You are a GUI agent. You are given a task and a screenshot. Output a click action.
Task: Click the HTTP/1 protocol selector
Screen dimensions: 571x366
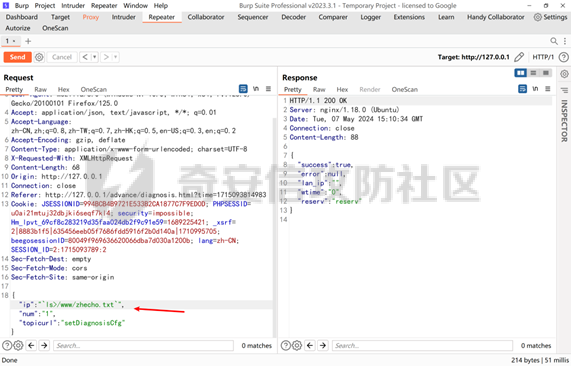(x=543, y=57)
